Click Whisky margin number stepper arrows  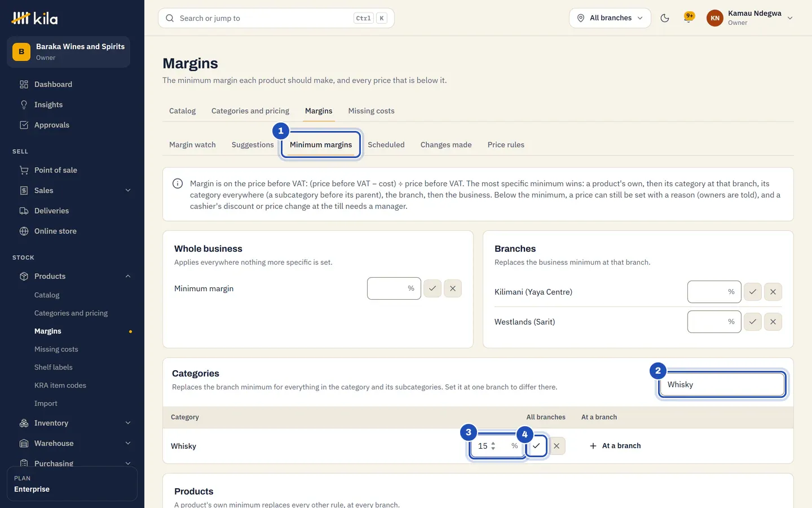coord(493,446)
